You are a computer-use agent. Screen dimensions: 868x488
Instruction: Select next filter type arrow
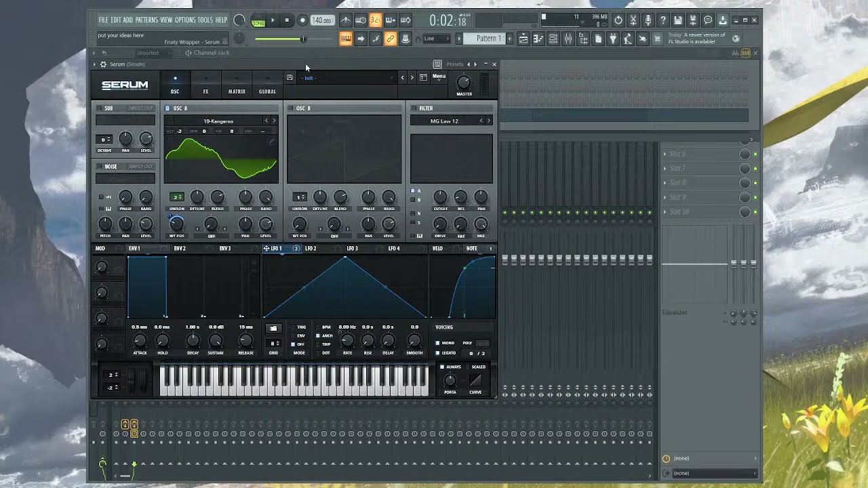tap(488, 121)
